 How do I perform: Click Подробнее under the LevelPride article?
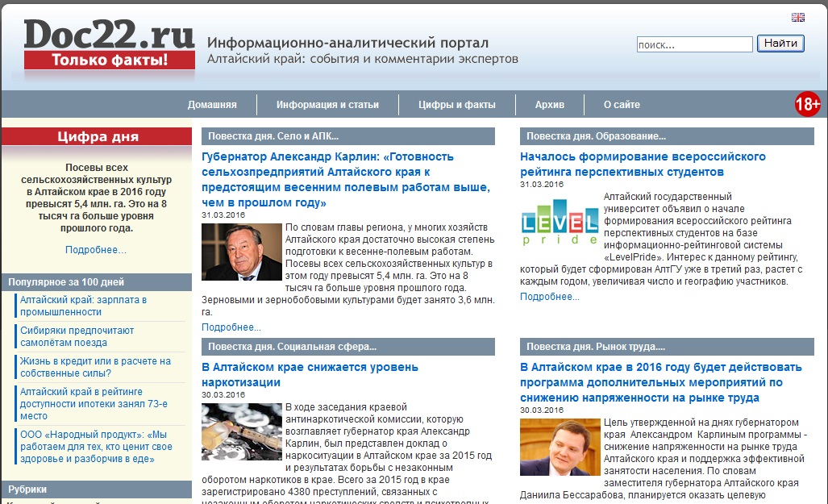[x=549, y=297]
